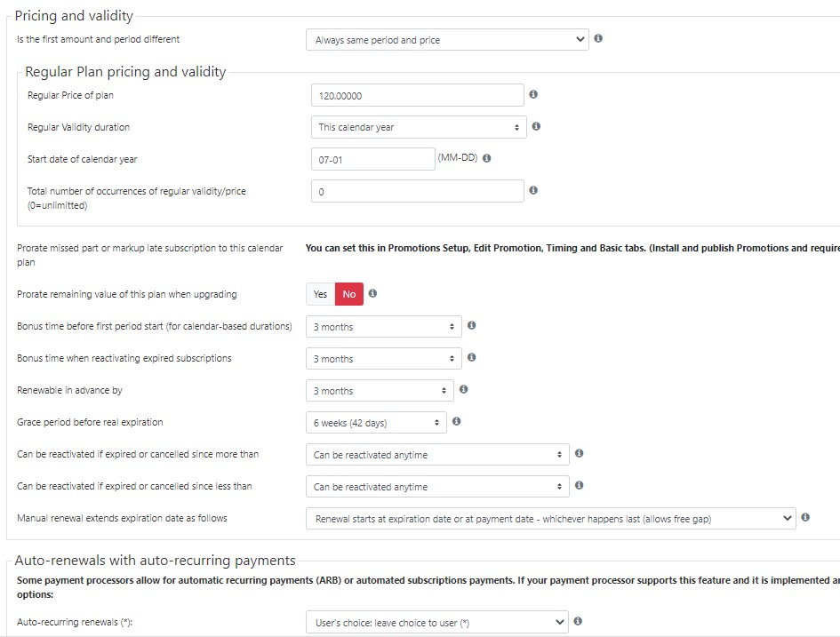Click the Regular Price of plan field
The height and width of the screenshot is (637, 840).
(x=417, y=95)
